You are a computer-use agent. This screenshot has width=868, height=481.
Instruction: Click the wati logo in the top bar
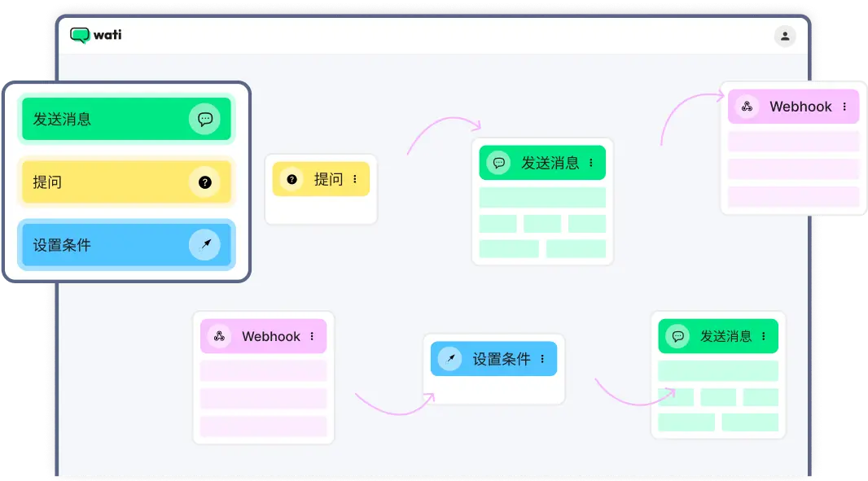tap(97, 35)
